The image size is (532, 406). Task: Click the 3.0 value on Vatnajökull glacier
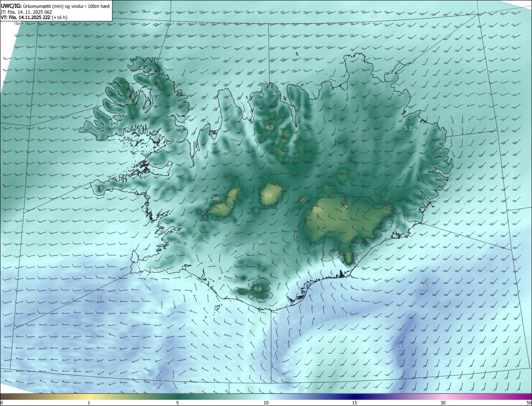tap(317, 210)
